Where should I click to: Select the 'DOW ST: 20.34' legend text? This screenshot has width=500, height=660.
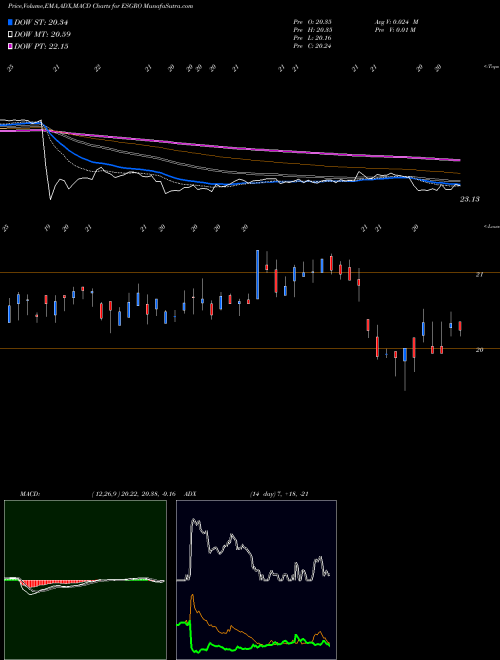click(x=41, y=22)
